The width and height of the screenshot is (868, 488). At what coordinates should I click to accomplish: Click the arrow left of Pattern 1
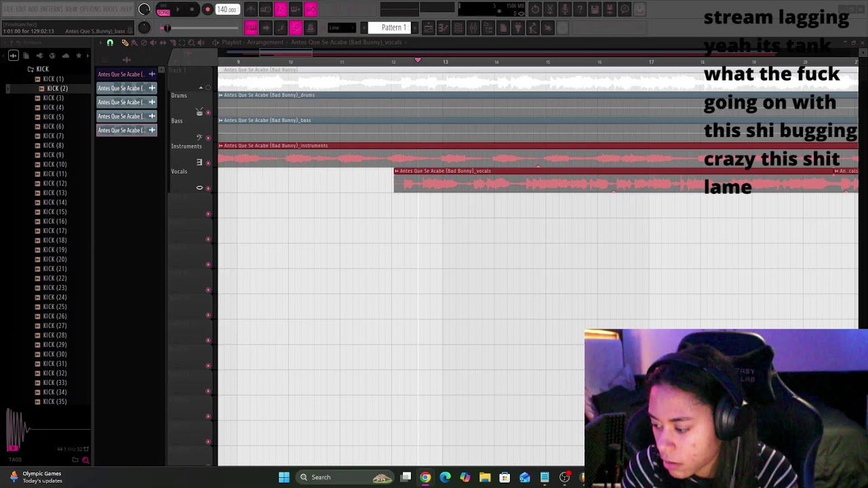(363, 28)
